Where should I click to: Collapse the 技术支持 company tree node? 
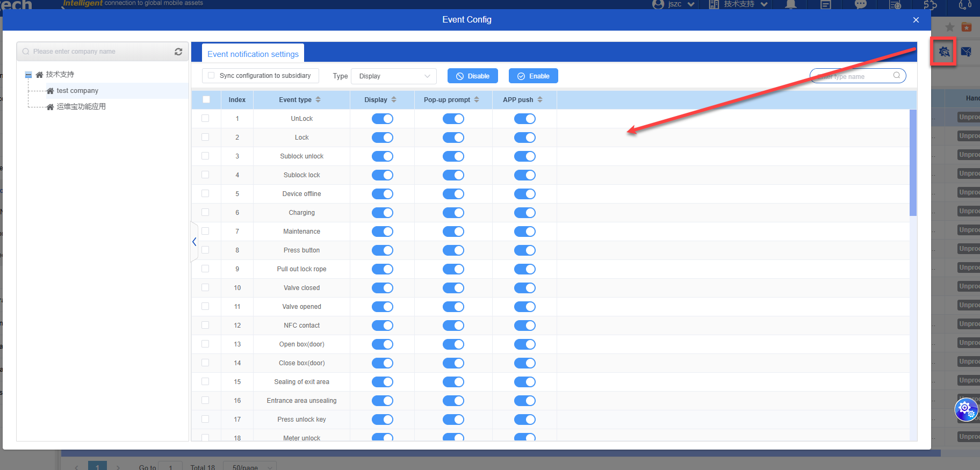point(28,75)
